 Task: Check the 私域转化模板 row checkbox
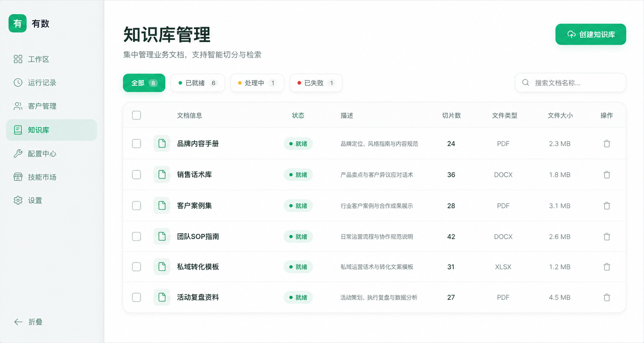point(136,267)
